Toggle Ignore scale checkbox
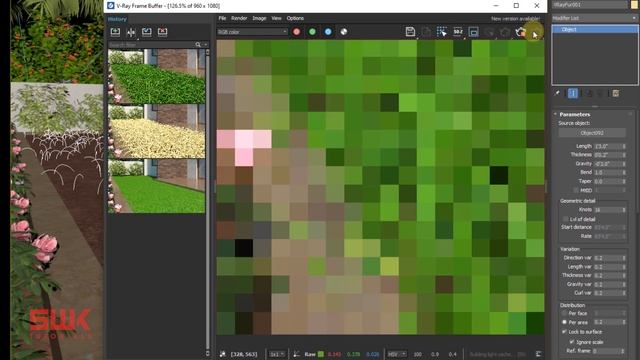Image resolution: width=640 pixels, height=360 pixels. pos(572,342)
